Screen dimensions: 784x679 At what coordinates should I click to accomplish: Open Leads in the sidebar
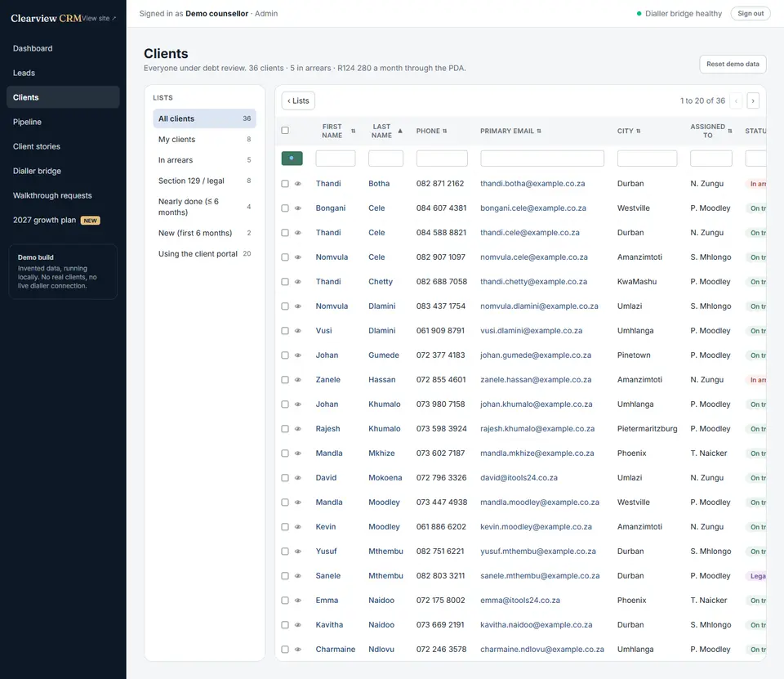pos(63,73)
